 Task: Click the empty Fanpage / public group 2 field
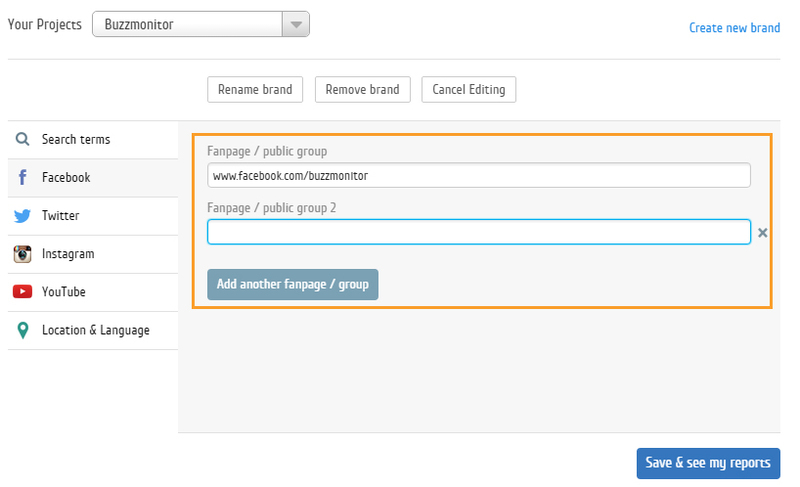tap(478, 232)
